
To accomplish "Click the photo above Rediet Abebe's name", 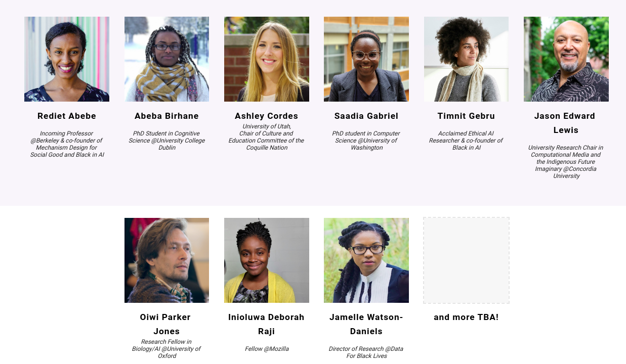I will tap(67, 59).
